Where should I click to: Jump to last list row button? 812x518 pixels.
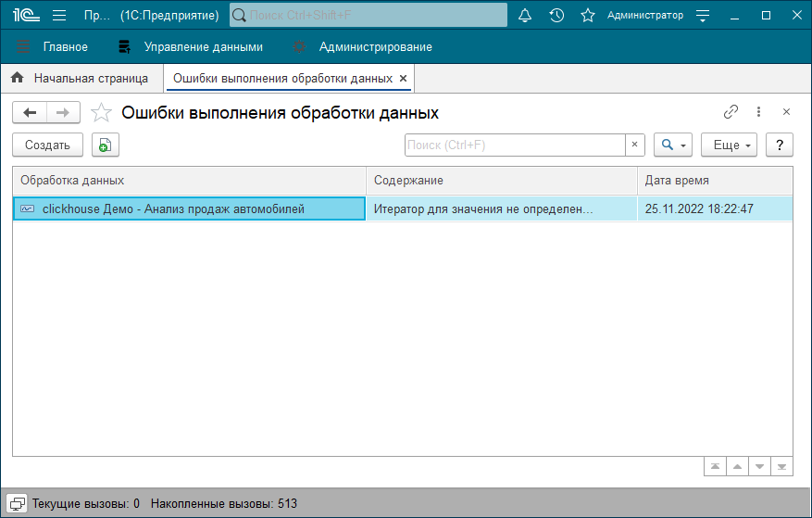(x=782, y=467)
